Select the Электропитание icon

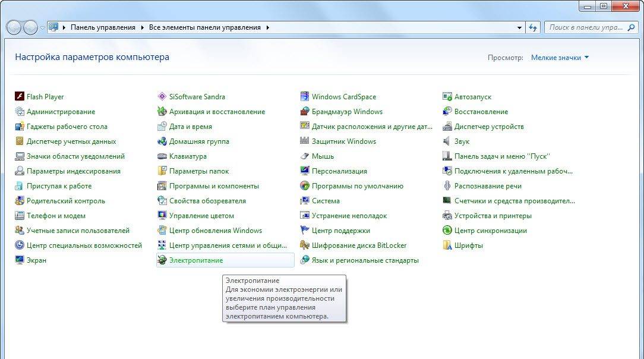click(x=162, y=260)
